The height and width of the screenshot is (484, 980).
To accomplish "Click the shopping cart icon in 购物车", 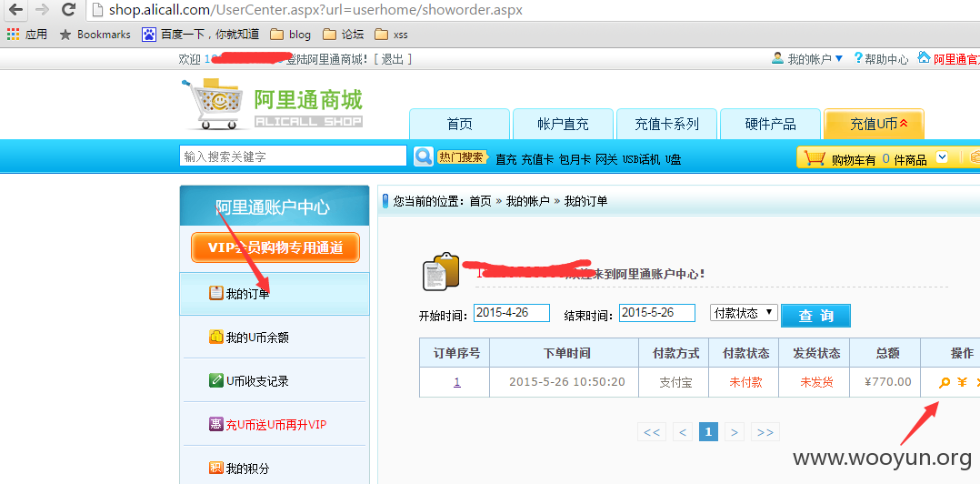I will pyautogui.click(x=815, y=157).
